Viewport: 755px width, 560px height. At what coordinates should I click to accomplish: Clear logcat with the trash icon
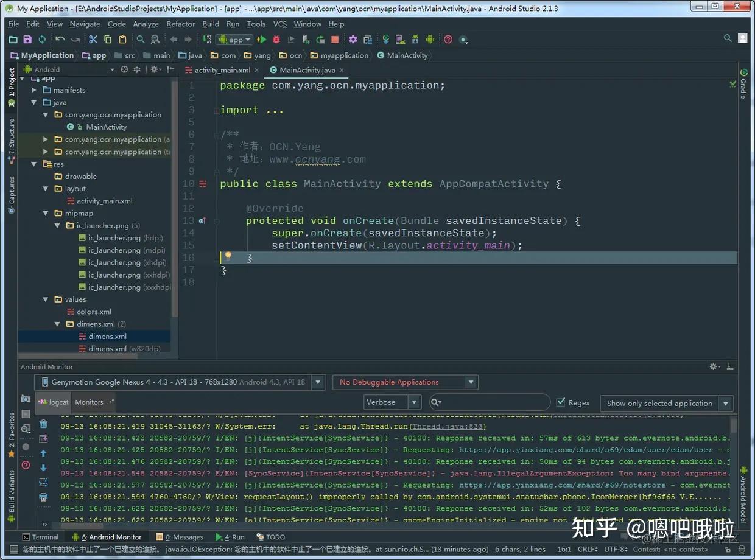pos(43,424)
